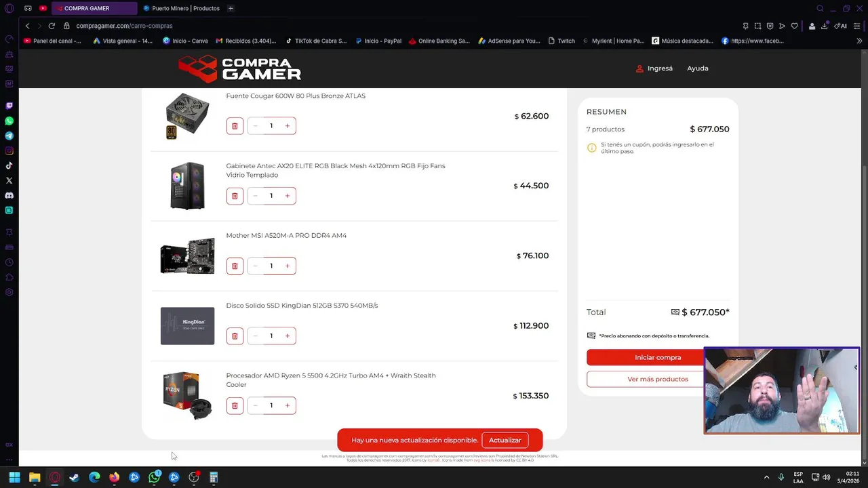Open Easy Setup menu icon
The height and width of the screenshot is (488, 868).
tap(858, 26)
